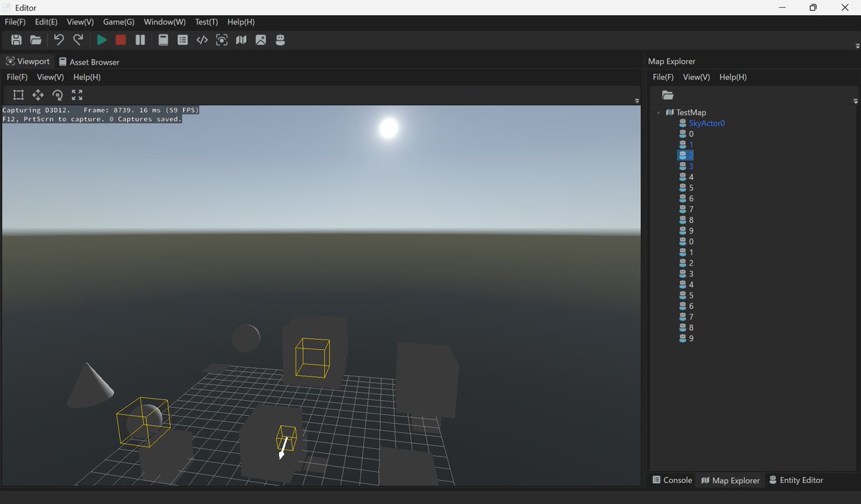Switch to the Entity Editor tab
This screenshot has height=504, width=861.
point(796,480)
